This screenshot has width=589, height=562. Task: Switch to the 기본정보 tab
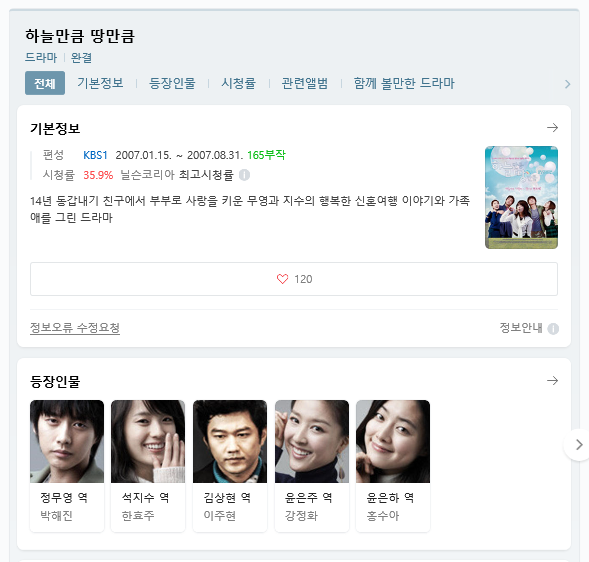[100, 83]
